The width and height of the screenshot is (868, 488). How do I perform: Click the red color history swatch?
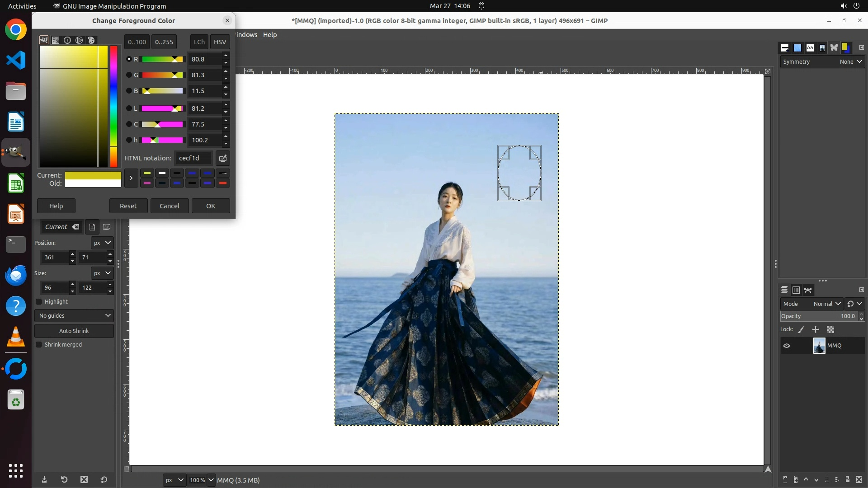(222, 183)
